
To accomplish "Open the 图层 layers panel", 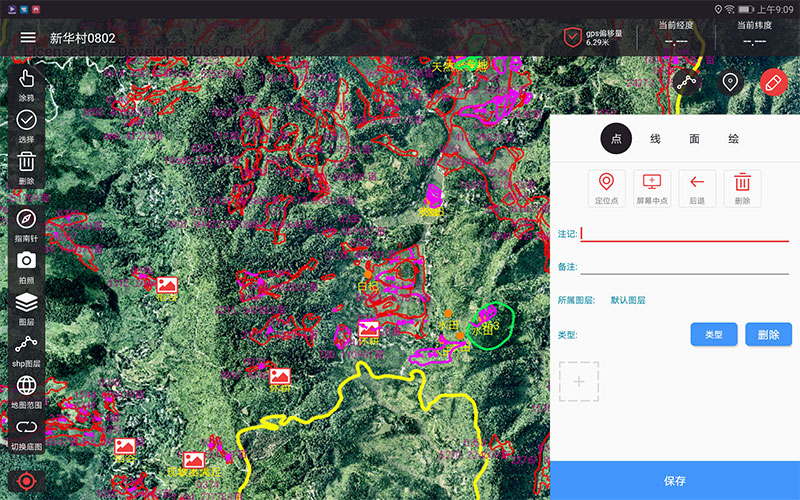I will point(26,308).
